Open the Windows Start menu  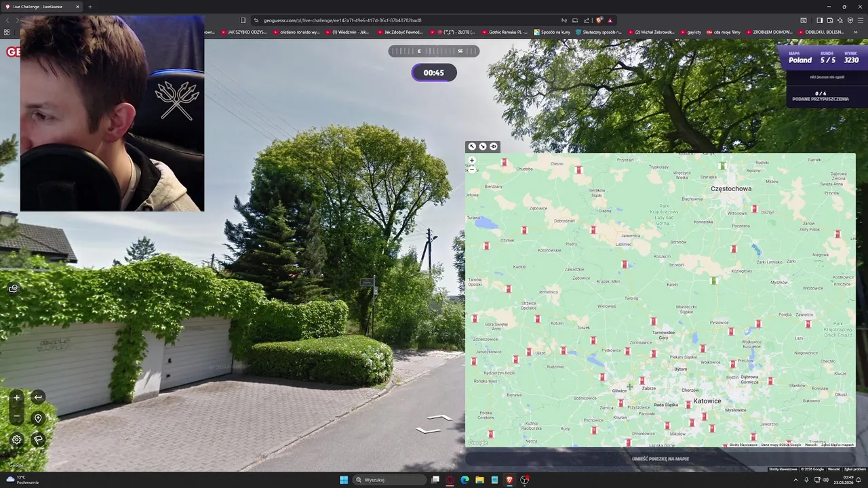tap(344, 480)
